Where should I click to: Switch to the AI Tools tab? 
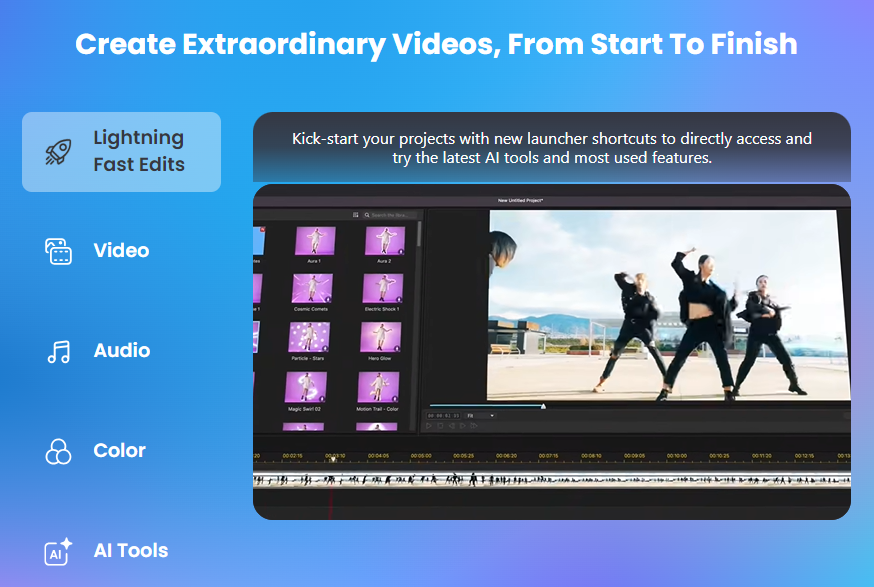pyautogui.click(x=130, y=551)
